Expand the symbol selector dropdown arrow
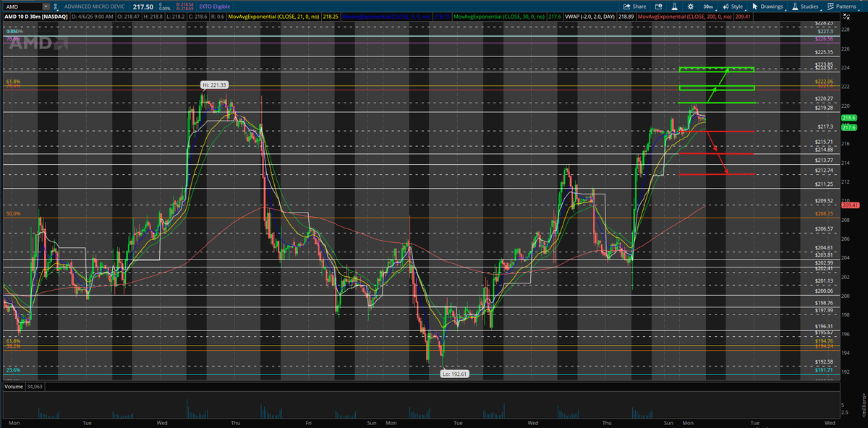This screenshot has width=868, height=428. point(46,7)
